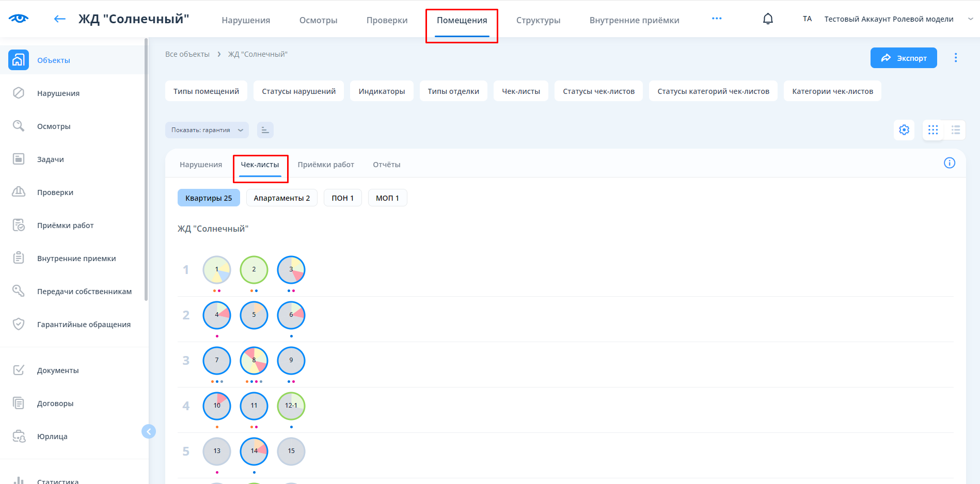Open the settings gear above the grid
The image size is (980, 484).
tap(904, 130)
